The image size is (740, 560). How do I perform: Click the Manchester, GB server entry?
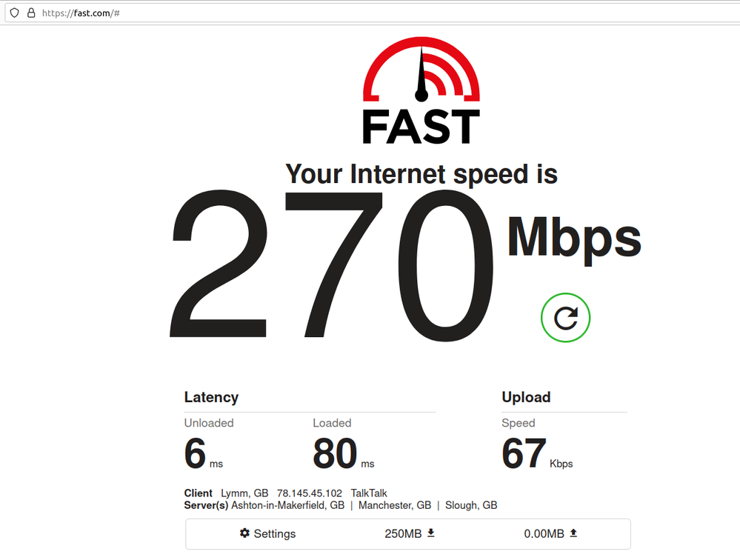pos(395,505)
